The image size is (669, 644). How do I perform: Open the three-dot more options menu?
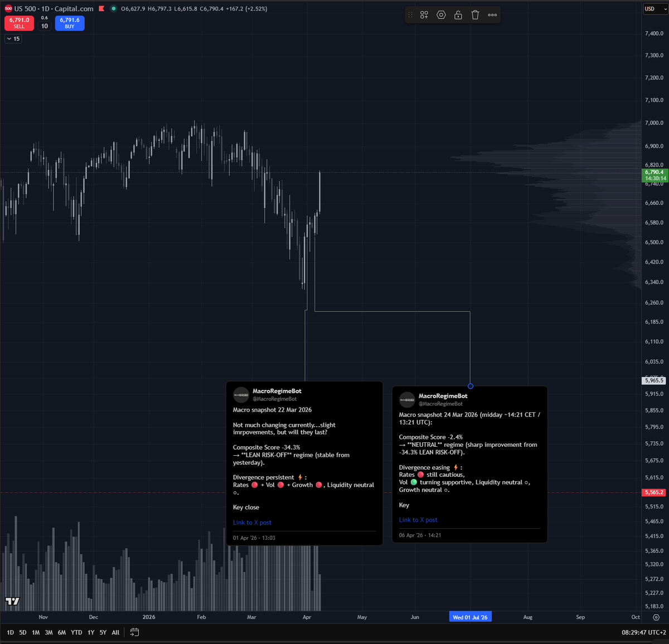pos(492,15)
